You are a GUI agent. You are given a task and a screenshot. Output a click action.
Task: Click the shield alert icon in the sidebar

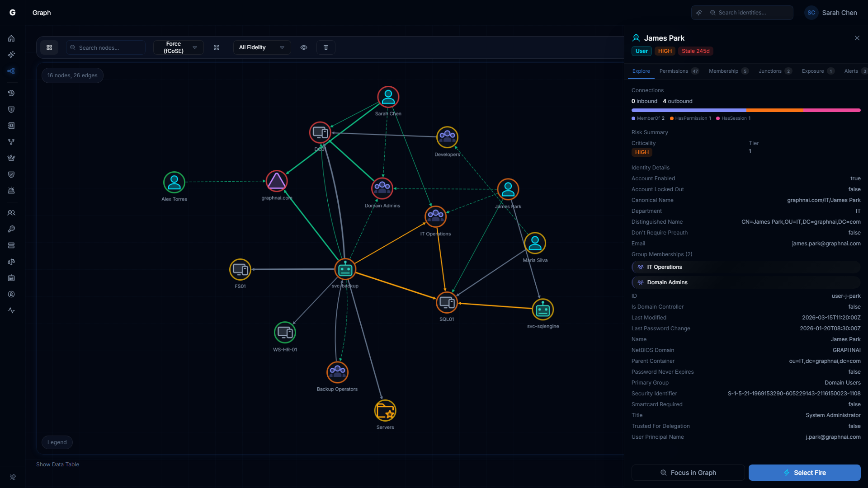pyautogui.click(x=11, y=109)
